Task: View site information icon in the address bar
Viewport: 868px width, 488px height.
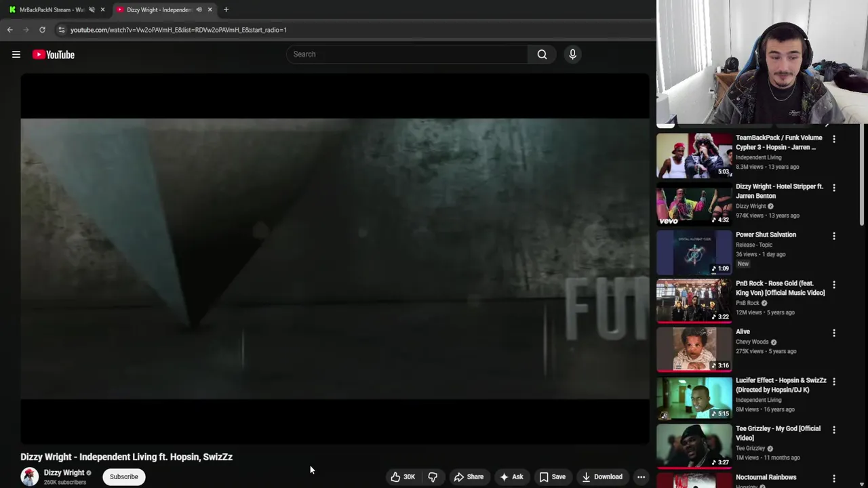Action: coord(62,30)
